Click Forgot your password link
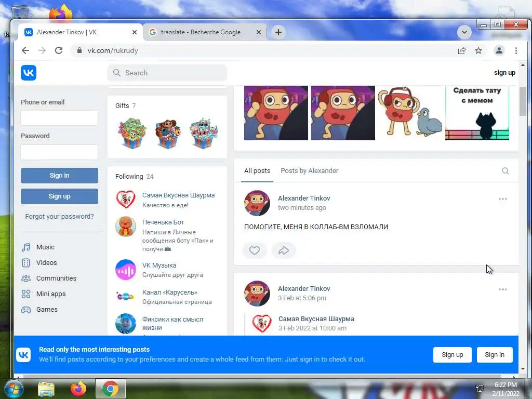The height and width of the screenshot is (399, 532). pos(59,217)
